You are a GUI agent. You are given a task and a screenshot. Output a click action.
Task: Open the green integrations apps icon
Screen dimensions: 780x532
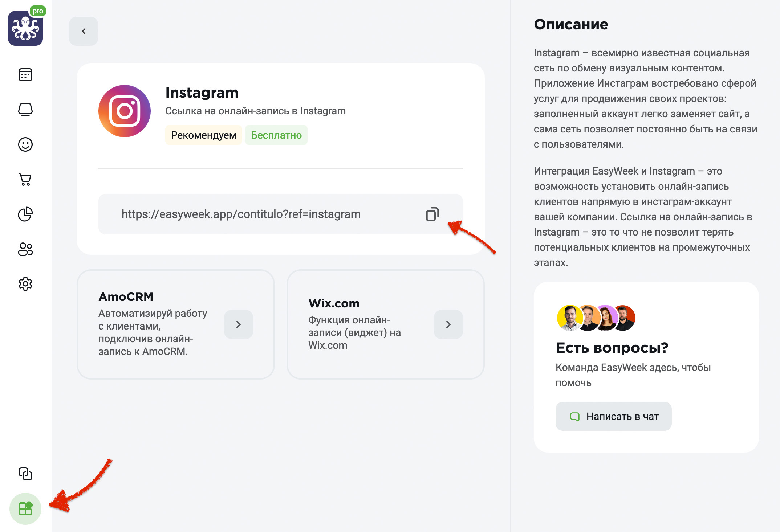pyautogui.click(x=25, y=508)
